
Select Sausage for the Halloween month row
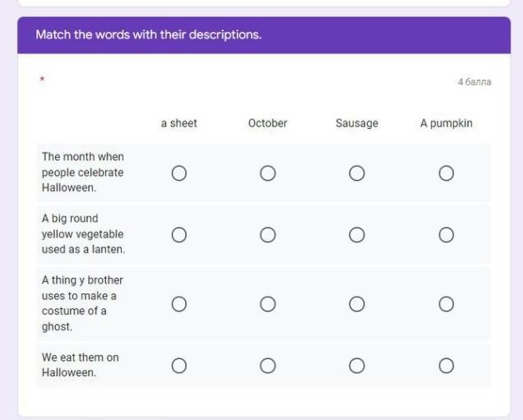pos(357,173)
